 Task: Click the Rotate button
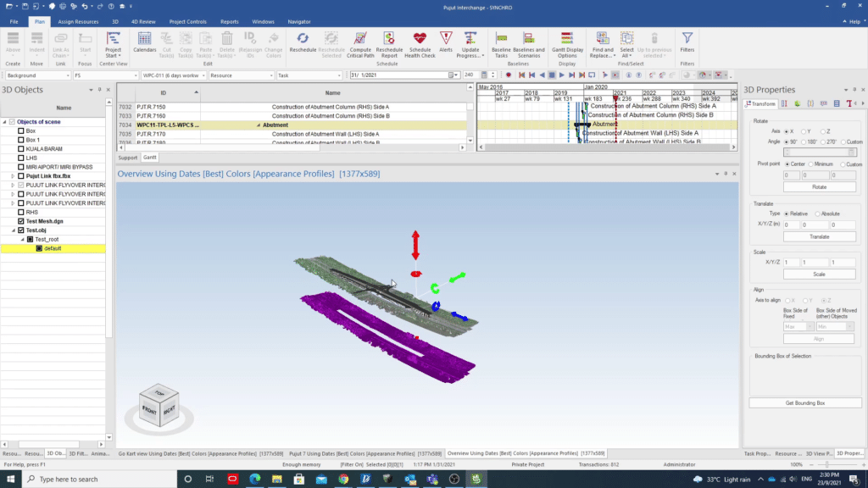(x=820, y=187)
